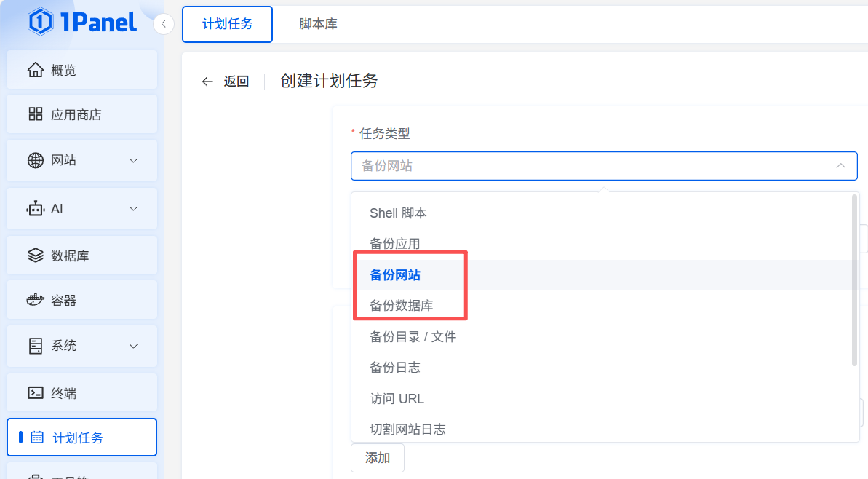Click the home icon beside 概览
This screenshot has height=479, width=868.
pos(35,70)
